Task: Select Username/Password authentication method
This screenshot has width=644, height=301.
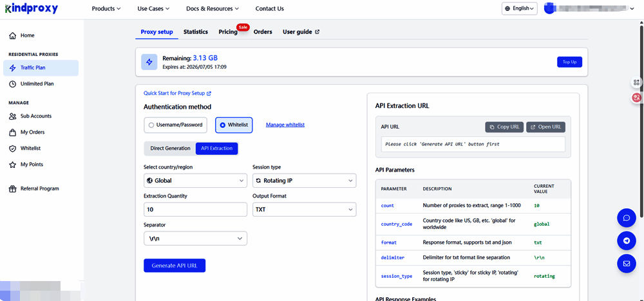Action: (x=175, y=125)
